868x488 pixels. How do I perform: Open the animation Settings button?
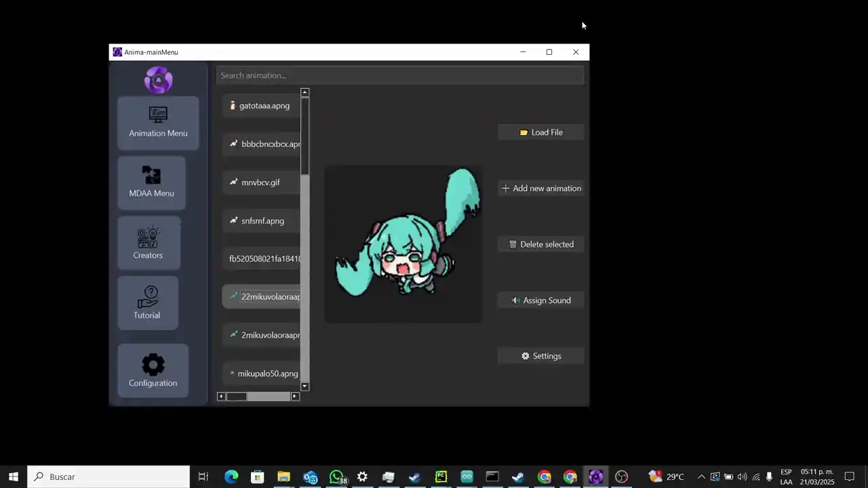(540, 356)
